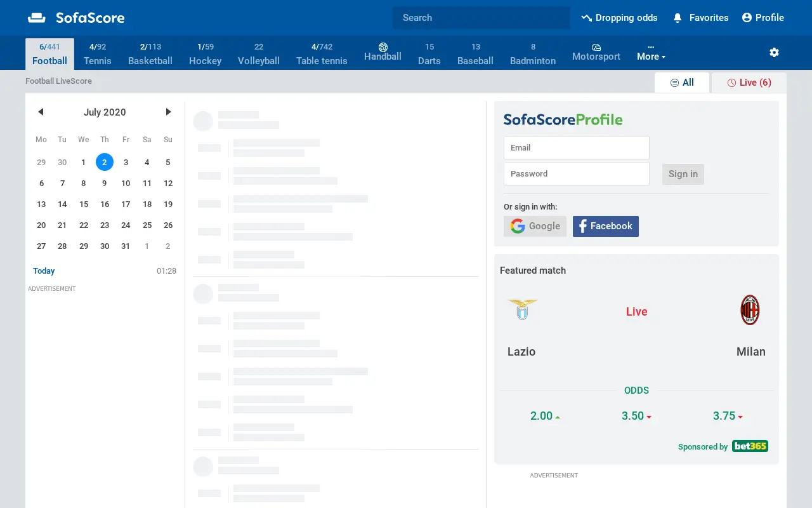Click the Search field
Image resolution: width=812 pixels, height=508 pixels.
[481, 18]
